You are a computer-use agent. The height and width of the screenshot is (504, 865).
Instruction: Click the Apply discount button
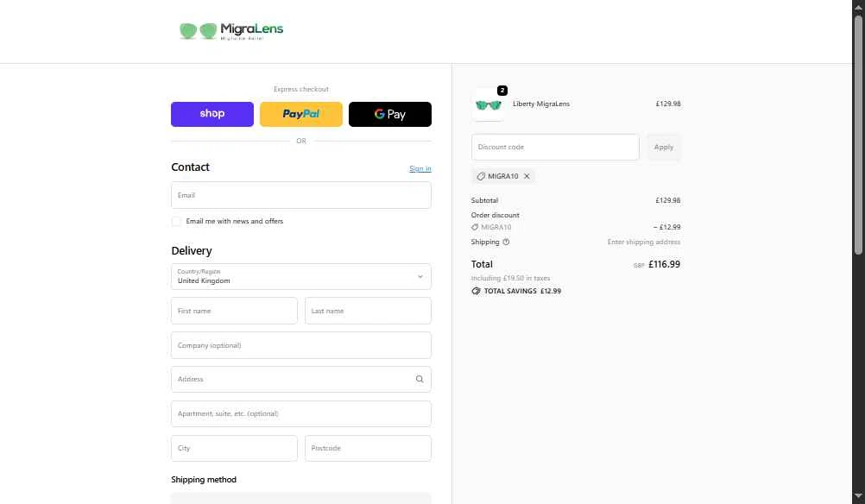pos(664,148)
